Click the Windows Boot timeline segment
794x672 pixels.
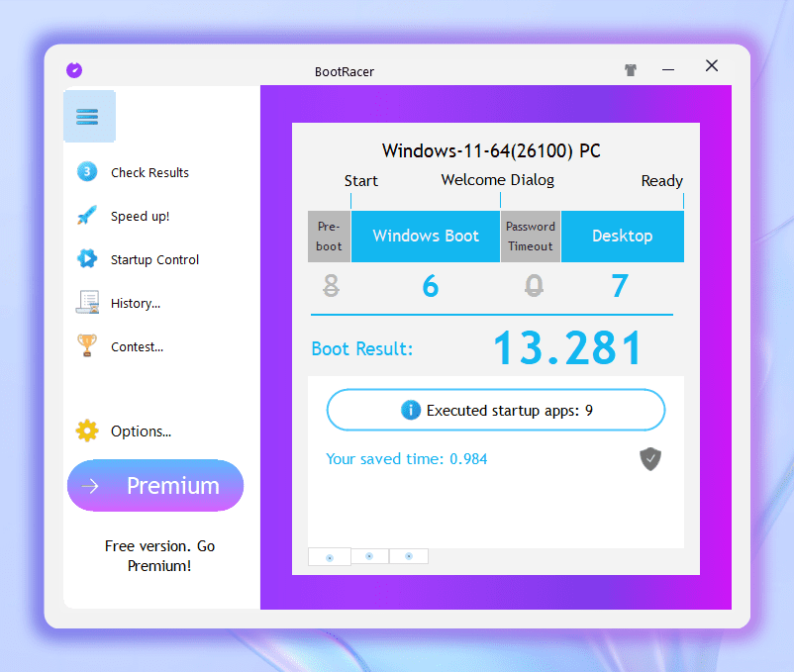coord(426,237)
